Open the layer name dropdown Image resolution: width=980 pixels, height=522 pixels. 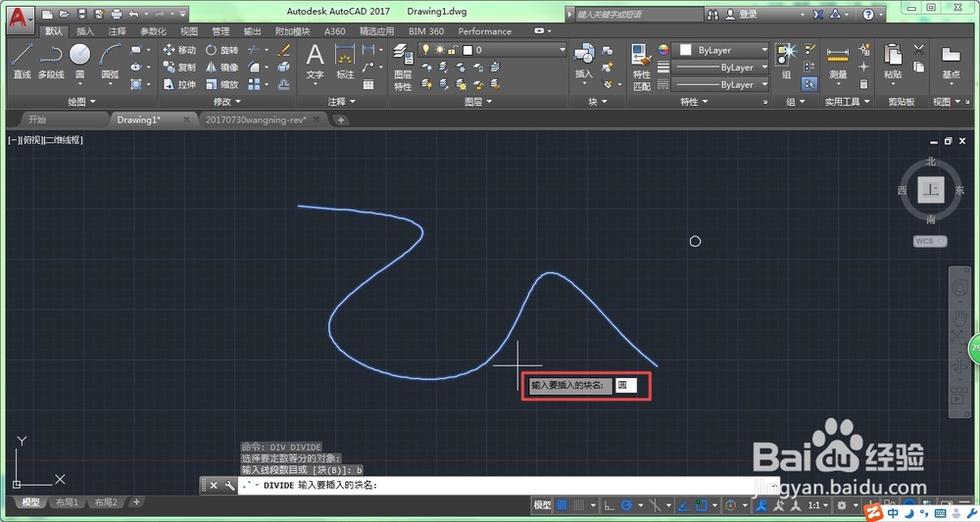coord(492,49)
